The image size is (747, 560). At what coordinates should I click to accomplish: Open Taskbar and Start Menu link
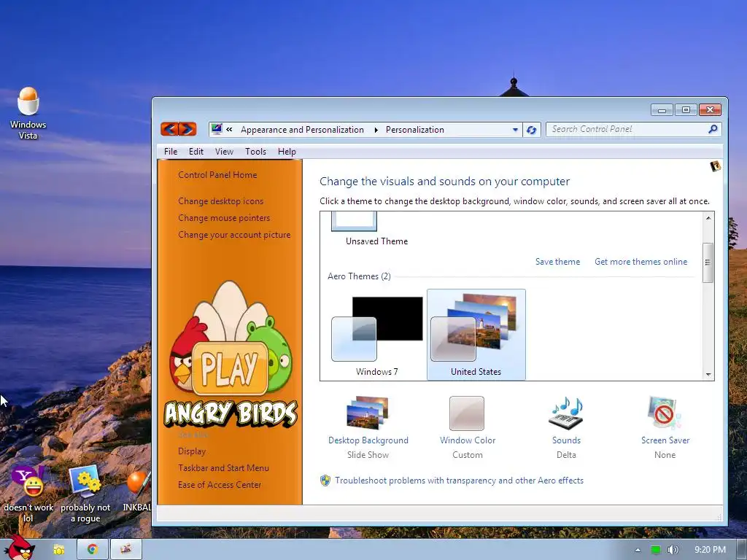[223, 468]
